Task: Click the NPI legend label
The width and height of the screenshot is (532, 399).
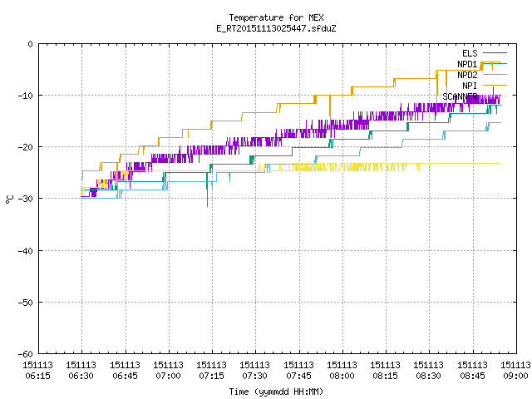Action: [x=470, y=86]
